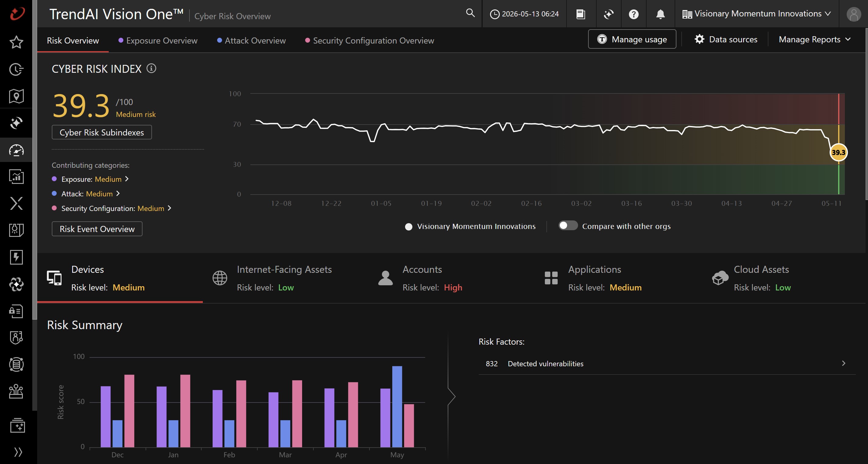Open the user profile avatar
The image size is (868, 464).
pyautogui.click(x=853, y=14)
